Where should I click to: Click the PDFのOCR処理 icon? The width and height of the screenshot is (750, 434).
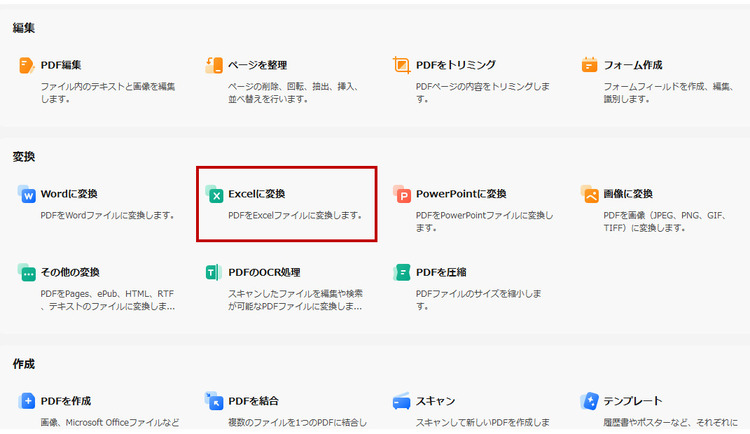tap(213, 272)
